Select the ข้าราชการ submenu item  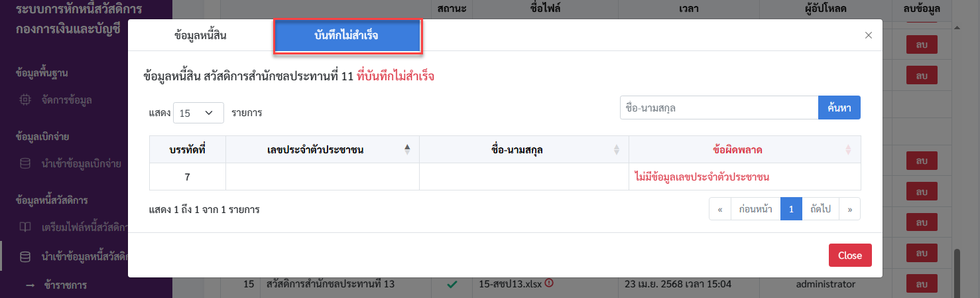[x=65, y=285]
